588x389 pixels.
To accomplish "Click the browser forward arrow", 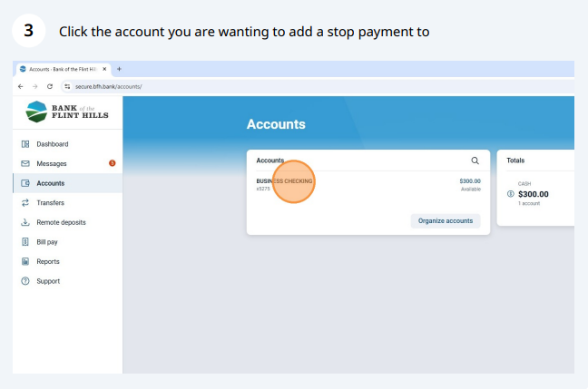I will (x=34, y=86).
